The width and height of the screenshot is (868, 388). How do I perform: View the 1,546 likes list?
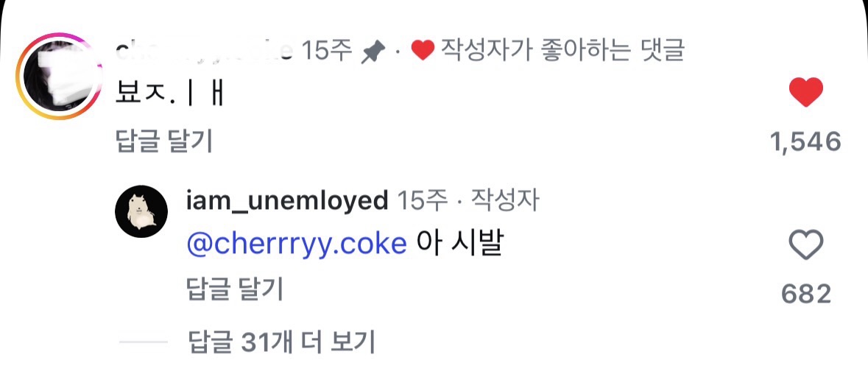pyautogui.click(x=805, y=141)
